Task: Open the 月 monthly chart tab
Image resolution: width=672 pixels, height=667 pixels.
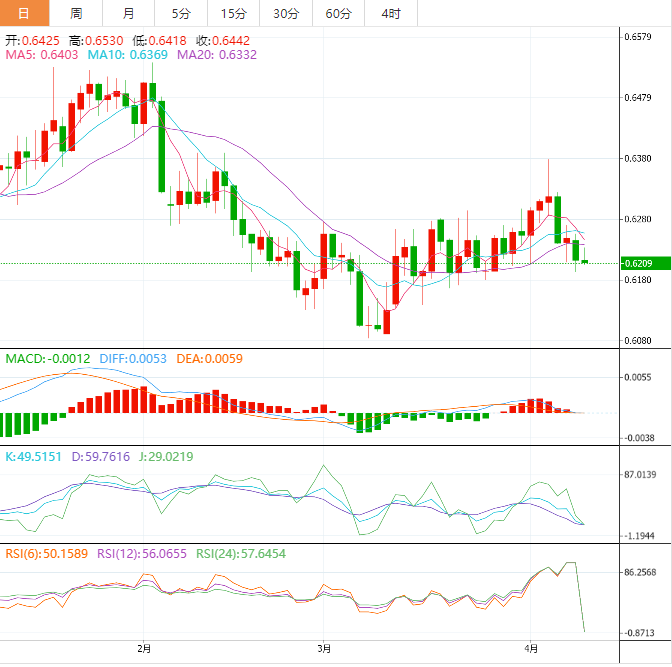Action: (128, 14)
